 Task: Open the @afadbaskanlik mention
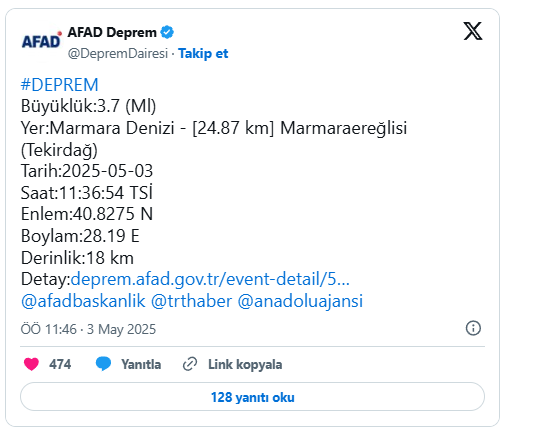83,301
